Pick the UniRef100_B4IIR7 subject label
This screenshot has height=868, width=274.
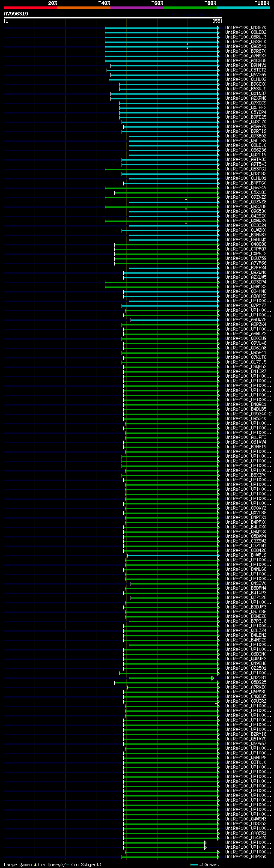point(246,372)
